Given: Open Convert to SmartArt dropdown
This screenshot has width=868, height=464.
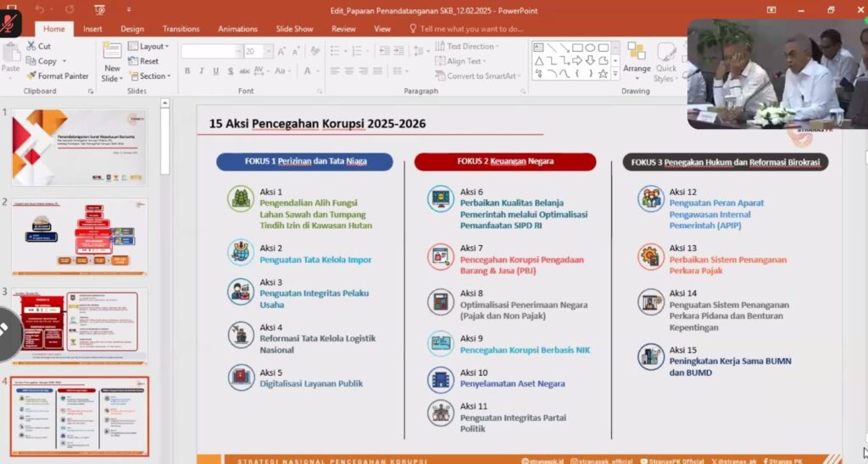Looking at the screenshot, I should coord(478,75).
